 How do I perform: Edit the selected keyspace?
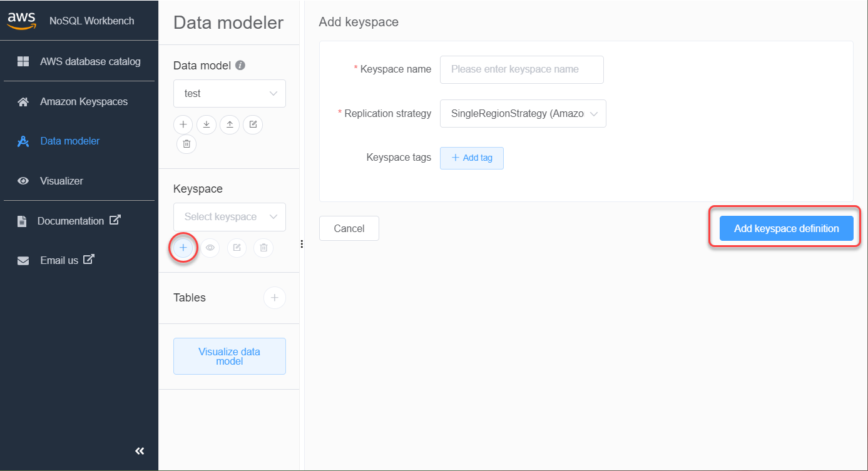[237, 248]
